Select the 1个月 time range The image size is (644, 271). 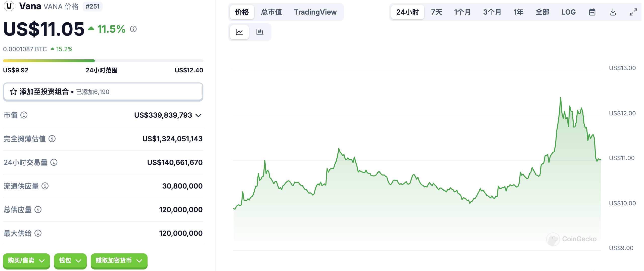(462, 12)
